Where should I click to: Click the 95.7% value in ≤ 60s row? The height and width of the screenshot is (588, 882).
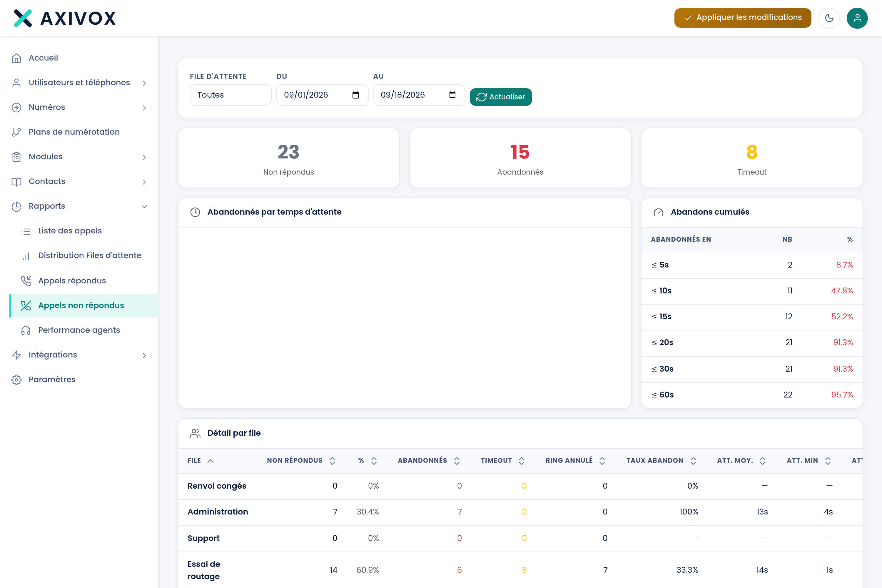[x=842, y=395]
